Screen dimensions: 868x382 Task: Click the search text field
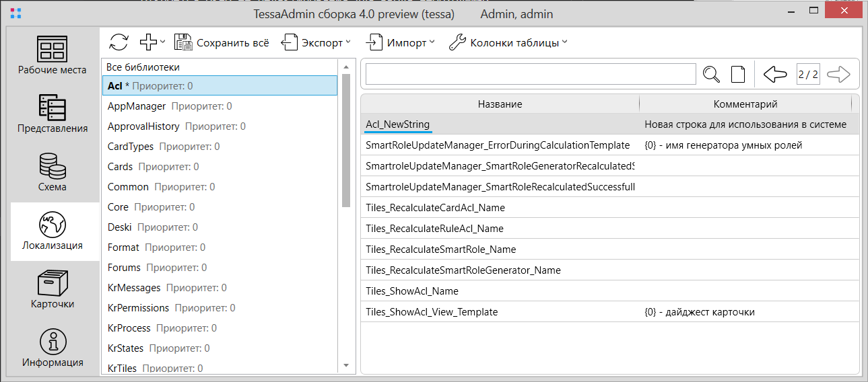(x=531, y=74)
